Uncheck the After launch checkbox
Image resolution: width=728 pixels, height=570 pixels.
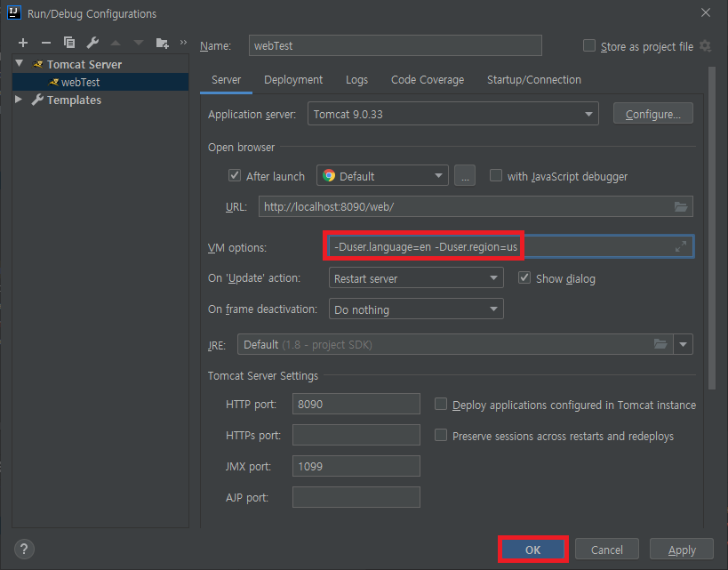pyautogui.click(x=235, y=175)
